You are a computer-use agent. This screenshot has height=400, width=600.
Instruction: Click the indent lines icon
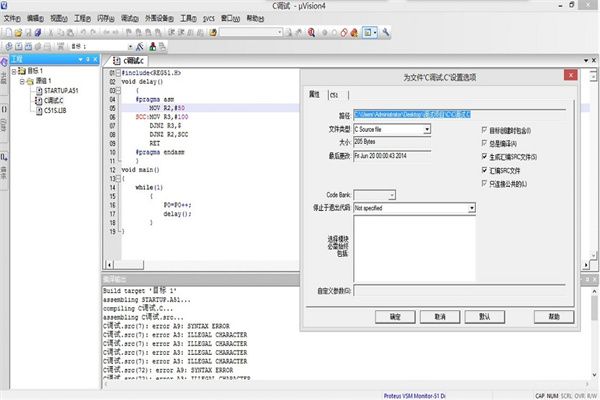171,33
